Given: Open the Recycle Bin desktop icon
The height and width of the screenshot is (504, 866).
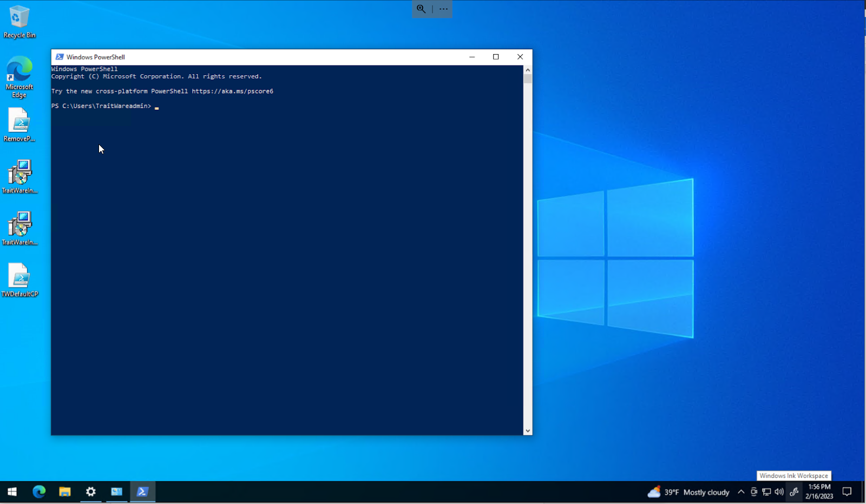Looking at the screenshot, I should coord(19,22).
